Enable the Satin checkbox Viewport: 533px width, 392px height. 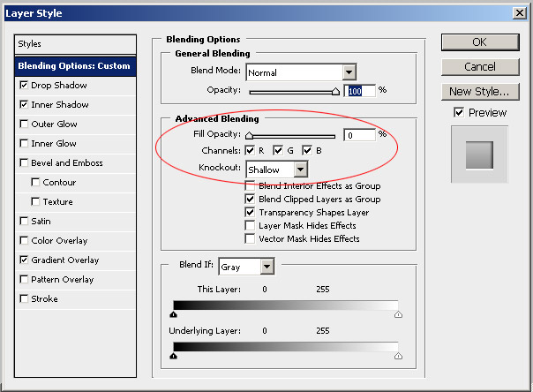24,221
